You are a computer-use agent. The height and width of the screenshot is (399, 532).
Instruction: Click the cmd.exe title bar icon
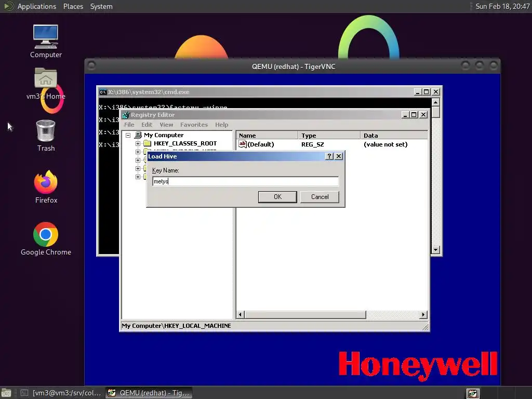(x=103, y=92)
